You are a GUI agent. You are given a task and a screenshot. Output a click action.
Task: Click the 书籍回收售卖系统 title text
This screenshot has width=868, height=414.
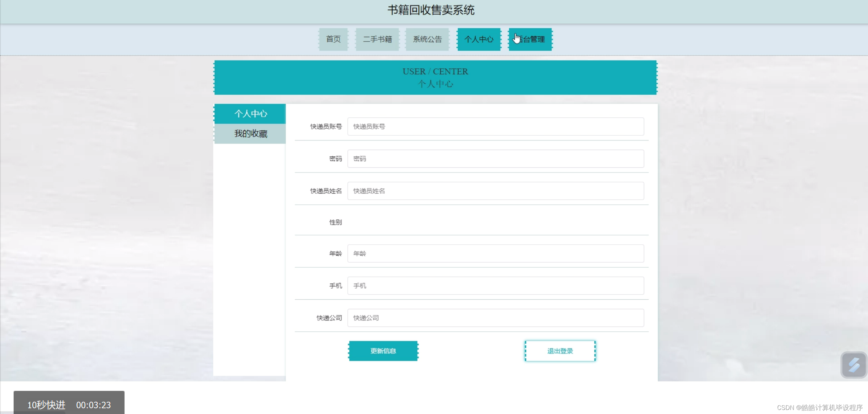click(431, 10)
